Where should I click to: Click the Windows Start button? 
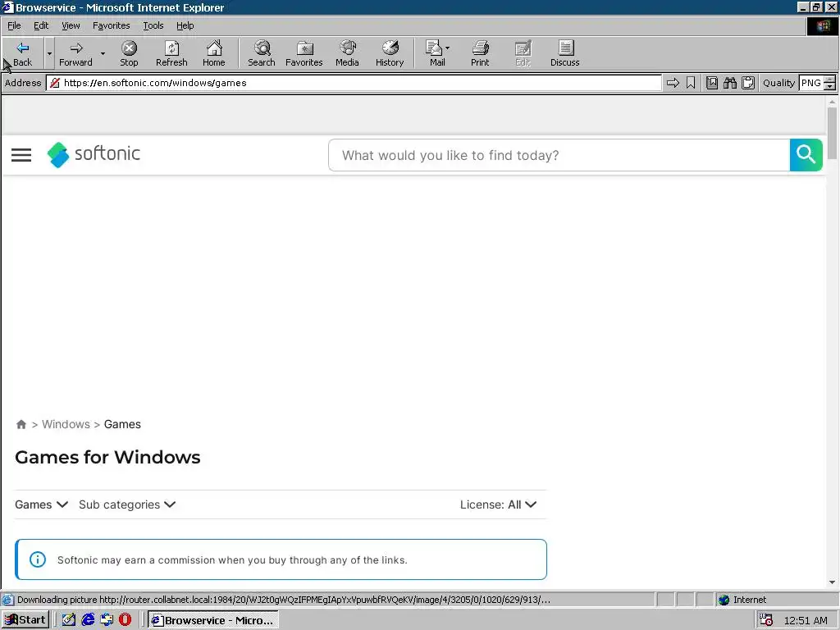[25, 620]
